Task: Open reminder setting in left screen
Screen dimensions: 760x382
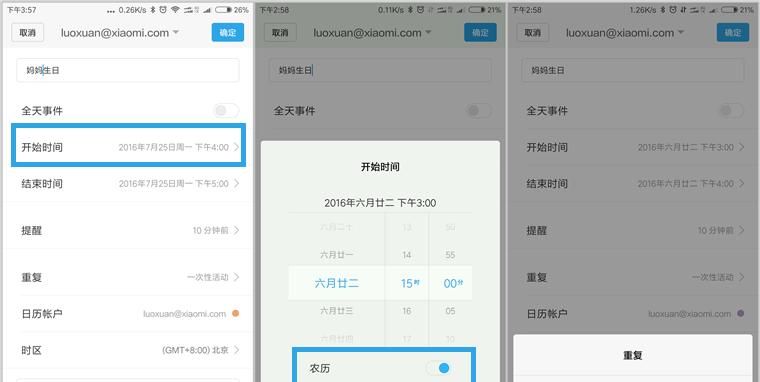Action: pyautogui.click(x=128, y=230)
